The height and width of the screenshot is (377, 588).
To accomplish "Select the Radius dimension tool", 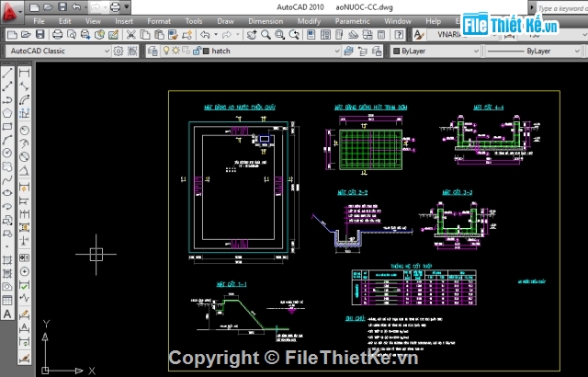I will pos(25,131).
